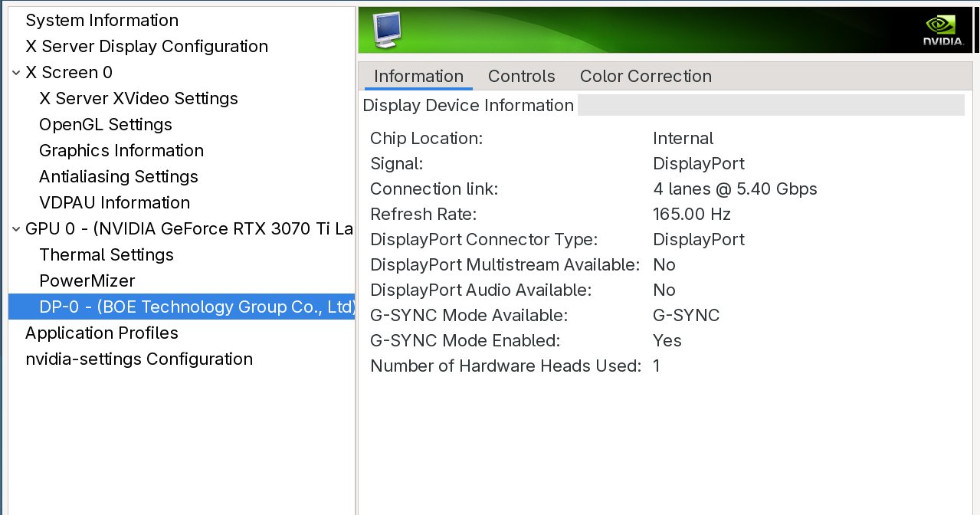Show the Graphics Information page
Screen dimensions: 980x515
tap(122, 151)
